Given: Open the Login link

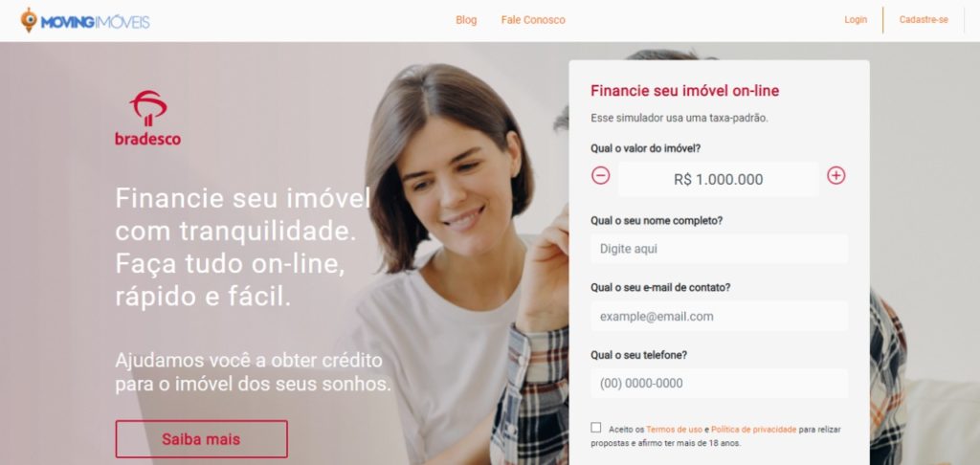Looking at the screenshot, I should pos(856,20).
